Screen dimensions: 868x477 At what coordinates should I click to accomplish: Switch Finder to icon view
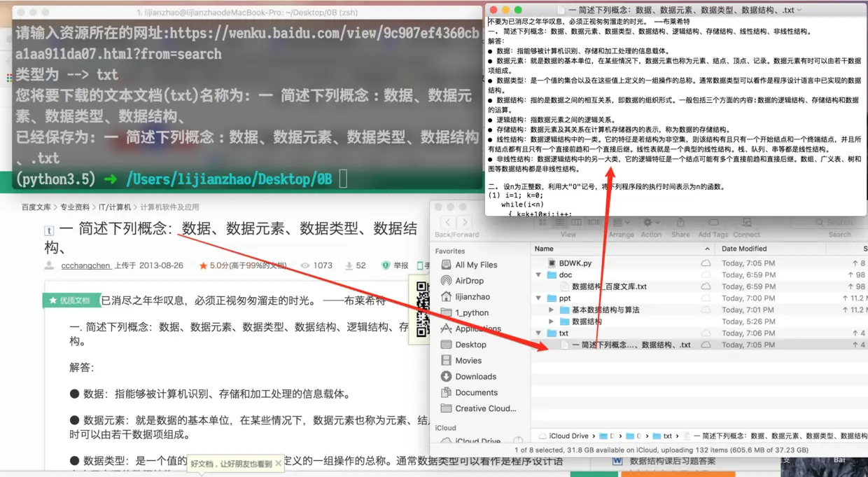(x=542, y=222)
